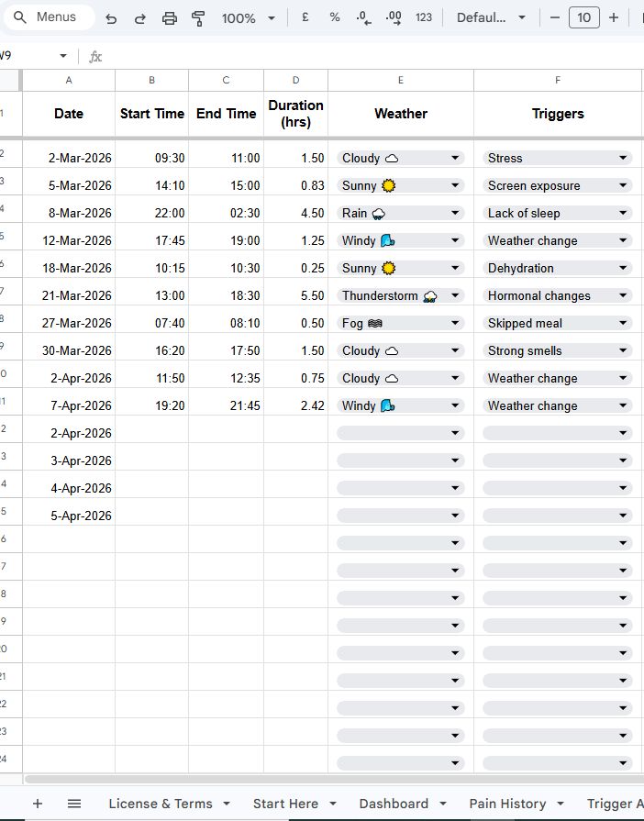Open the Weather dropdown showing Thunderstorm
The width and height of the screenshot is (644, 821).
pyautogui.click(x=454, y=295)
